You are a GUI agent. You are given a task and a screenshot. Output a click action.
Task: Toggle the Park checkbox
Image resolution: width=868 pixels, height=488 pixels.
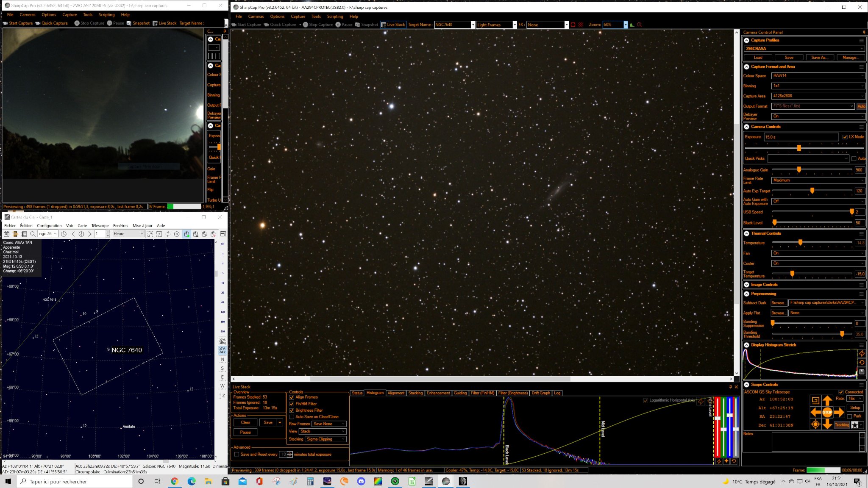(x=849, y=416)
